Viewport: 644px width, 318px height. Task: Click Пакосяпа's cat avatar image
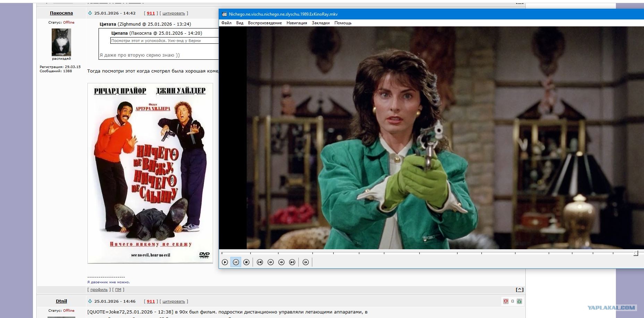point(61,42)
